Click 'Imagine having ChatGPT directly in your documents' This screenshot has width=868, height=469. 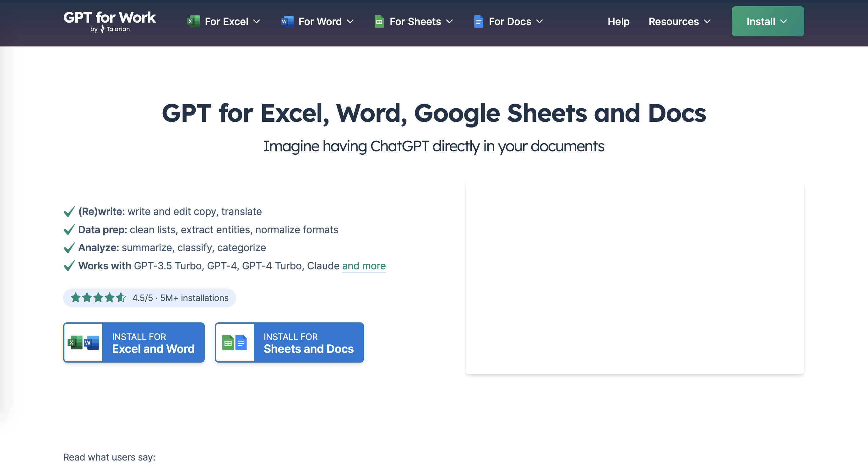434,146
